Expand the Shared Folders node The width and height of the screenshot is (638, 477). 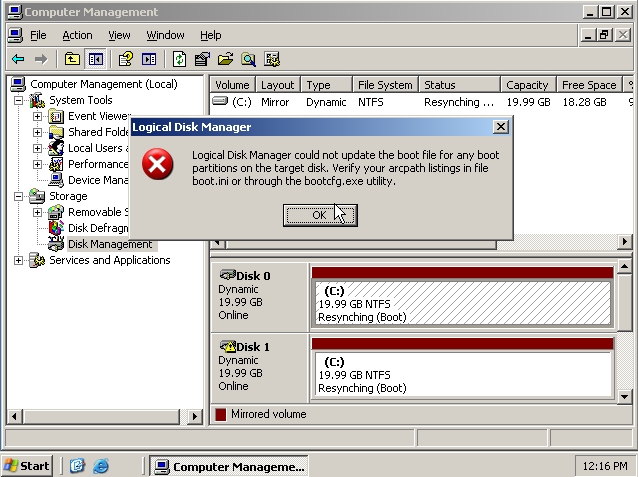pyautogui.click(x=37, y=132)
